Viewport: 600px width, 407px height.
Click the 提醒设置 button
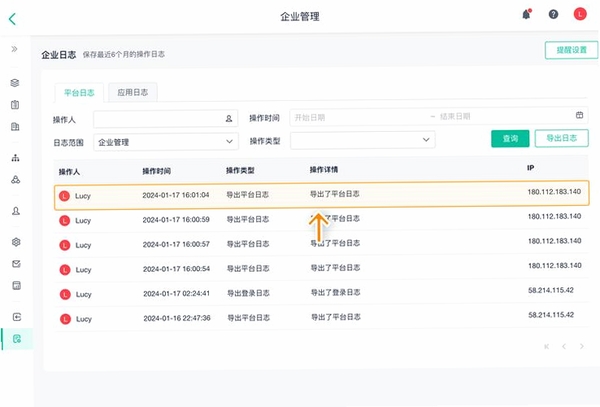[571, 50]
